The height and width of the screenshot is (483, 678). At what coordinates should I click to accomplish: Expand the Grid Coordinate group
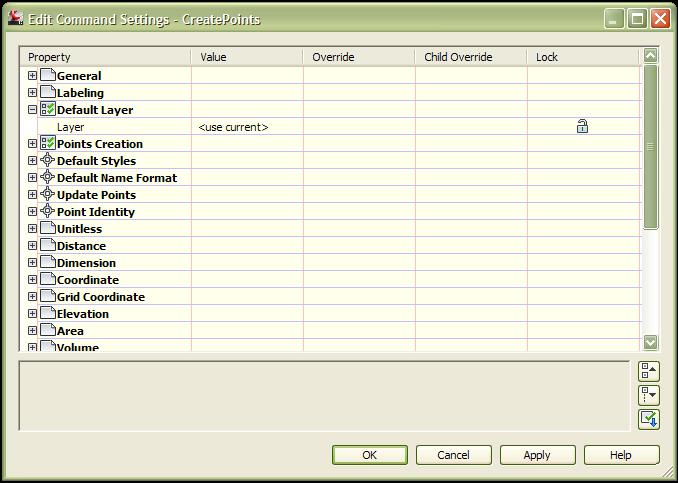(32, 297)
